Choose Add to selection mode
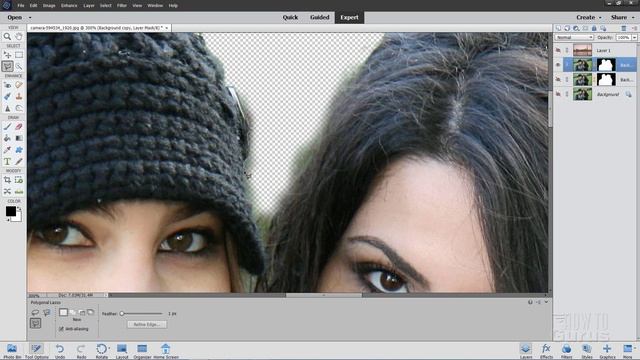The height and width of the screenshot is (360, 640). click(73, 312)
